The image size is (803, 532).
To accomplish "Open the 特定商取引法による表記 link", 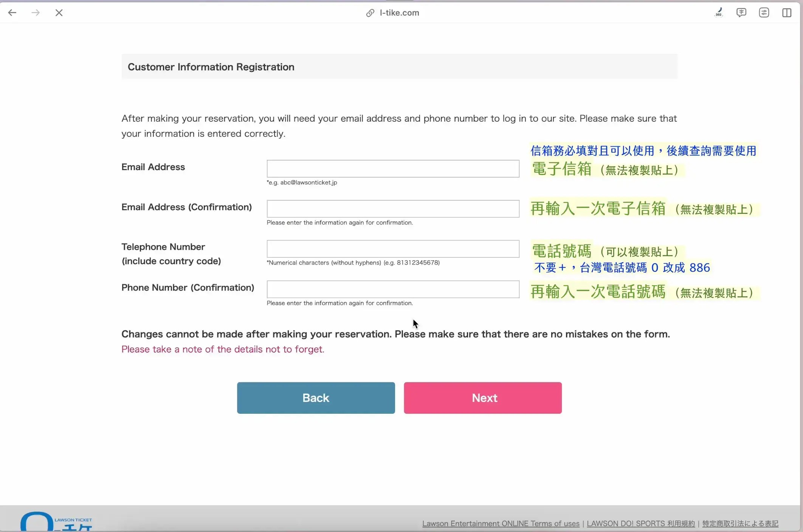I will [740, 523].
